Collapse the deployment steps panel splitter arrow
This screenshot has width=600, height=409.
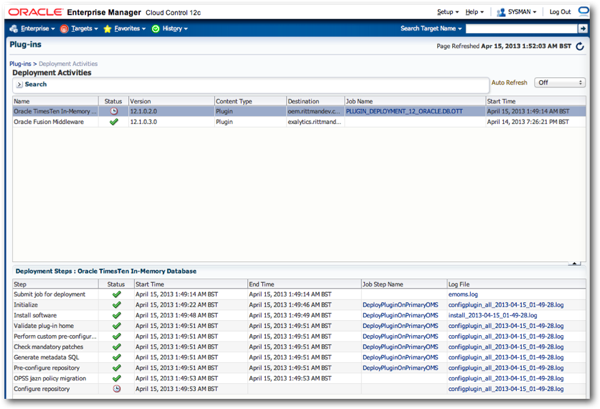pyautogui.click(x=574, y=263)
